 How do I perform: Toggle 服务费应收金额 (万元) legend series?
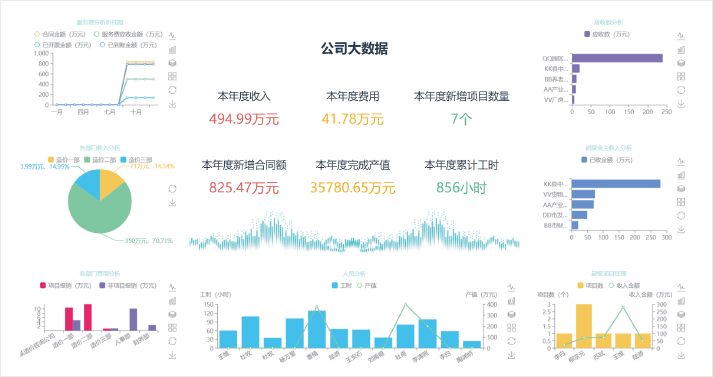(128, 34)
